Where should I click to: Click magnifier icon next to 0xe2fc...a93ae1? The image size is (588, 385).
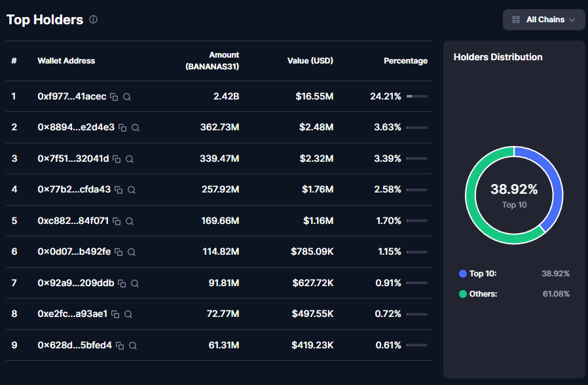tap(128, 314)
